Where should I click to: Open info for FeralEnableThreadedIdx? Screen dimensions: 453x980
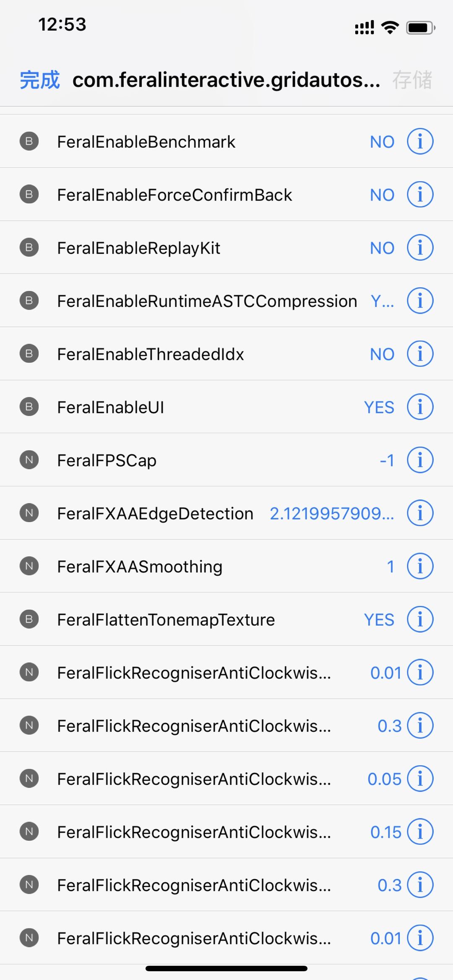[420, 354]
